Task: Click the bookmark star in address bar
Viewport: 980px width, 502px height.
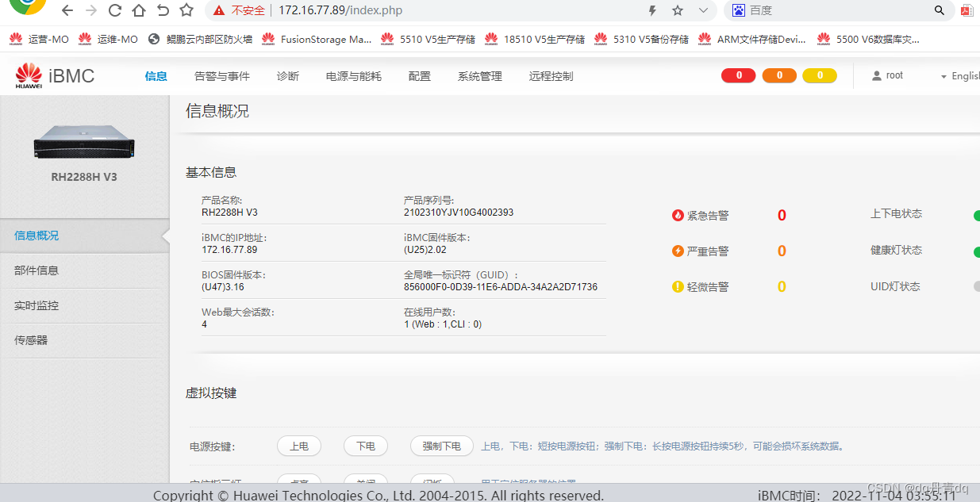Action: [677, 10]
